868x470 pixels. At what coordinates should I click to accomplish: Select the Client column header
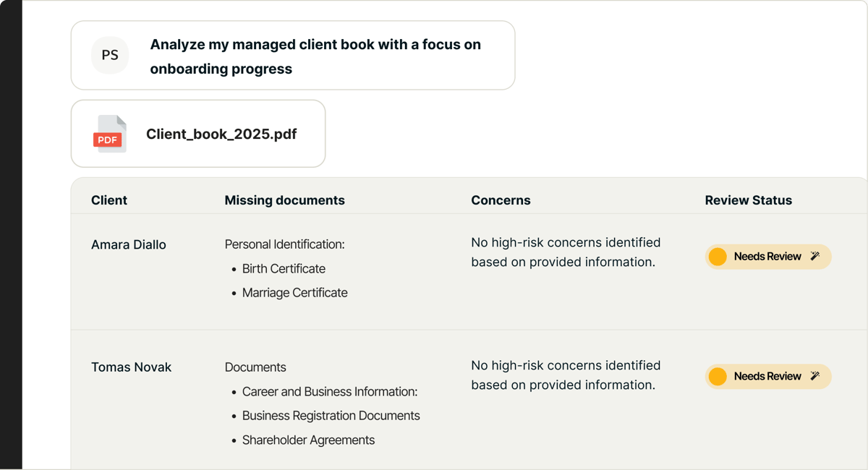click(x=109, y=200)
